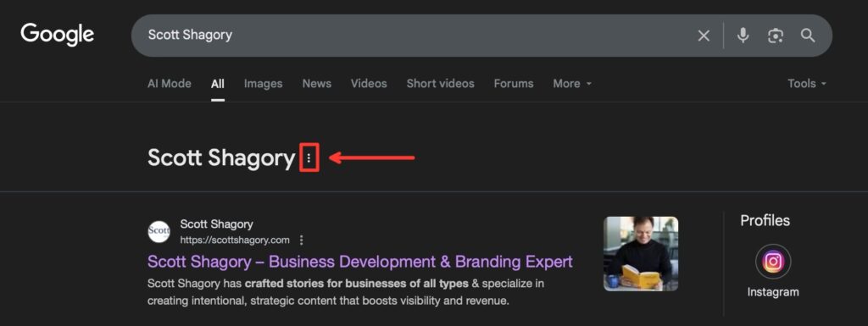Switch to AI Mode tab

click(x=170, y=84)
